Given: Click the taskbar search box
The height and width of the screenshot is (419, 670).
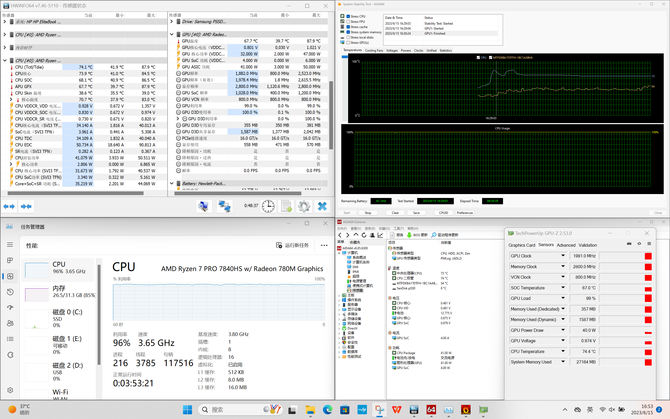Looking at the screenshot, I should pos(240,410).
